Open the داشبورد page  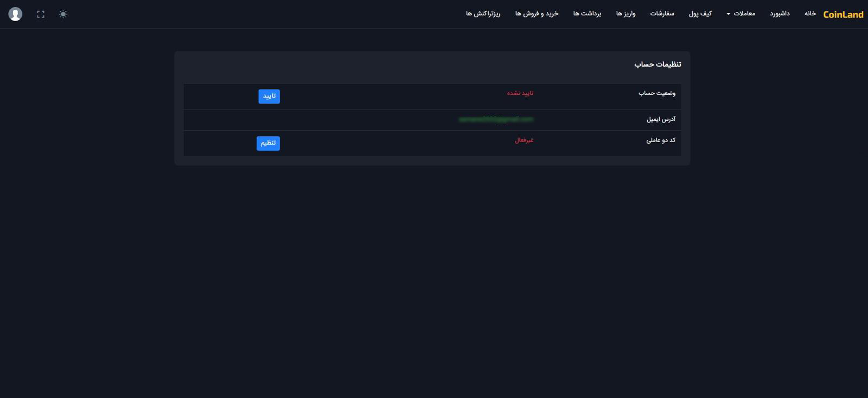point(780,14)
